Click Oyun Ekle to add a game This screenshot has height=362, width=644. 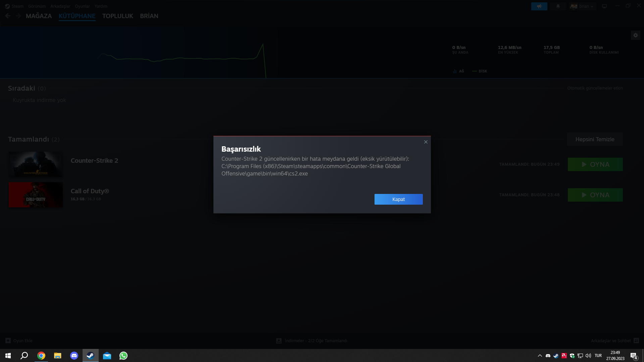[19, 341]
